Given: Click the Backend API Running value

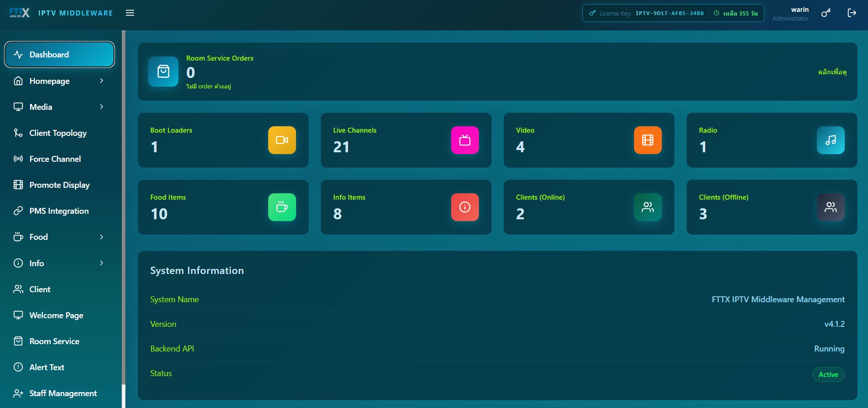Looking at the screenshot, I should tap(829, 349).
